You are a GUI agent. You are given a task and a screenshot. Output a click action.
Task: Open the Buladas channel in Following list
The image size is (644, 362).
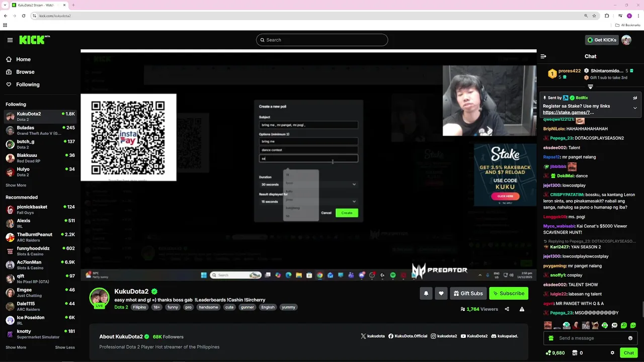click(x=40, y=130)
